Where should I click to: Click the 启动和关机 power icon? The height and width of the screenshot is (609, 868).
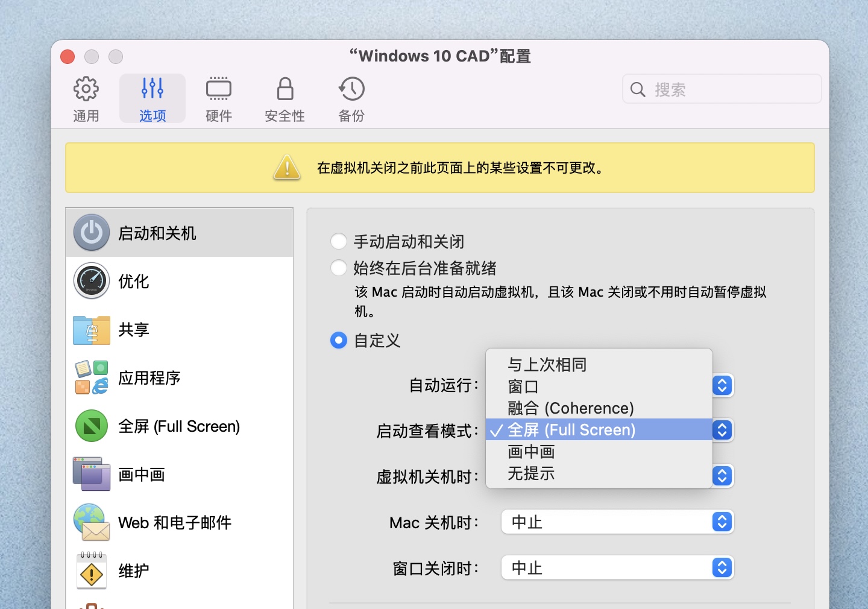(91, 233)
